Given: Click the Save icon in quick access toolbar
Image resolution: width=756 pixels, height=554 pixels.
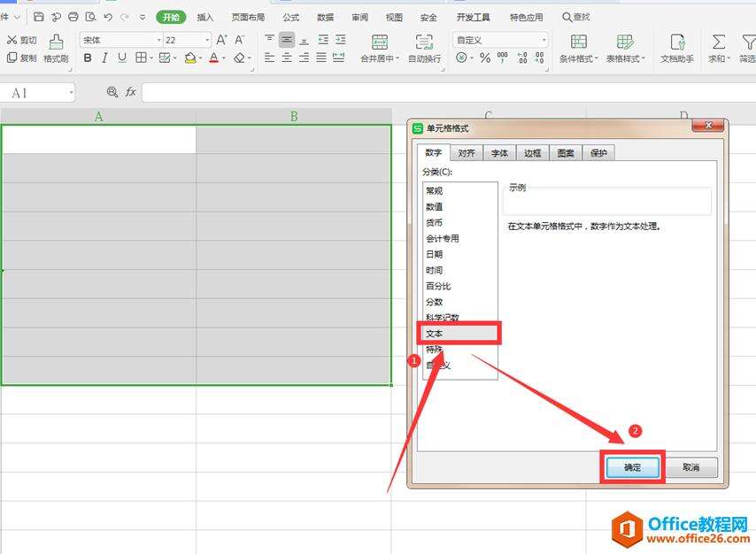Looking at the screenshot, I should (39, 17).
